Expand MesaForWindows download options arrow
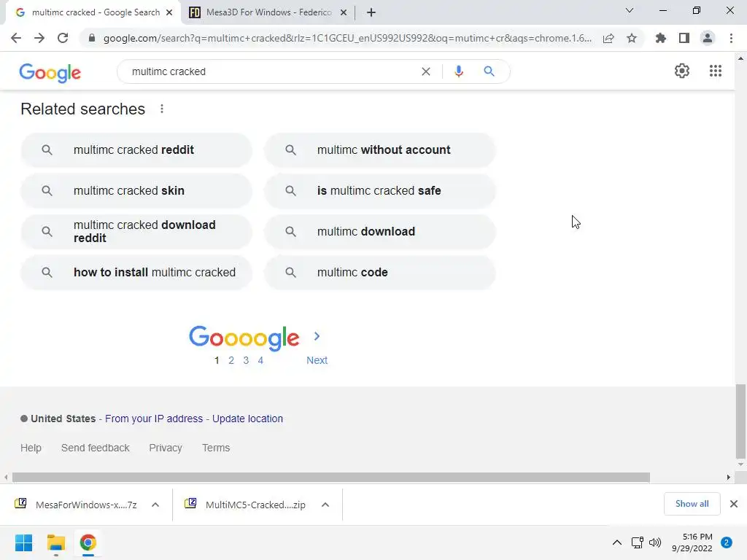 (155, 505)
